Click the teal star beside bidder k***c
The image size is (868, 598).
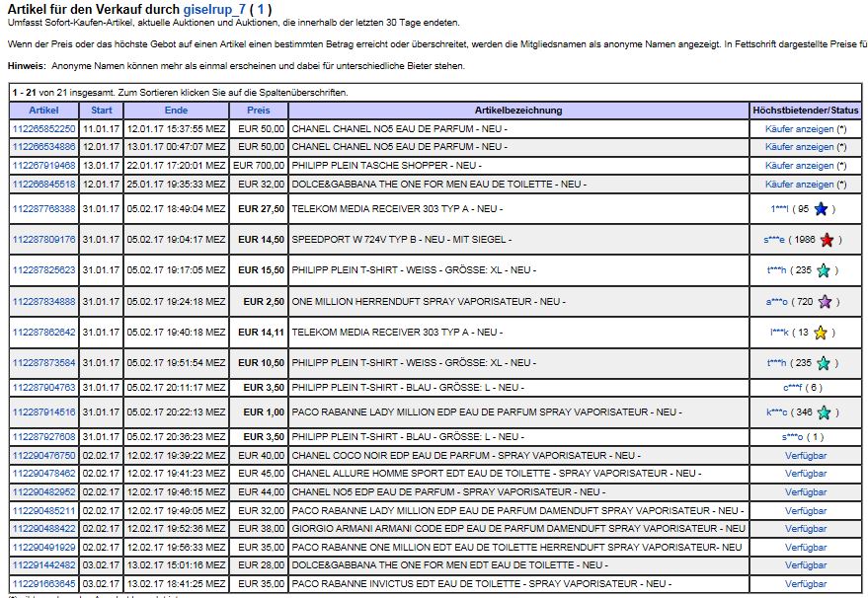click(824, 412)
